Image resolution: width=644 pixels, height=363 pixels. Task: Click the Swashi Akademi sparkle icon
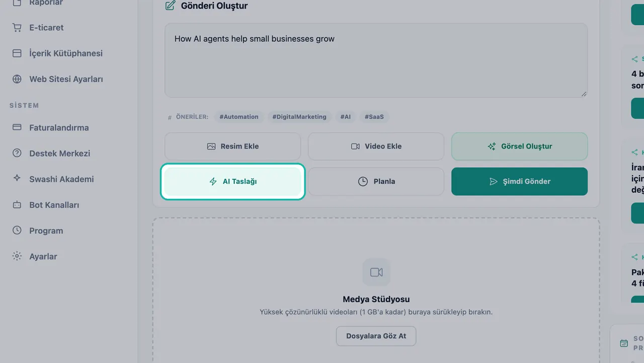pyautogui.click(x=17, y=179)
